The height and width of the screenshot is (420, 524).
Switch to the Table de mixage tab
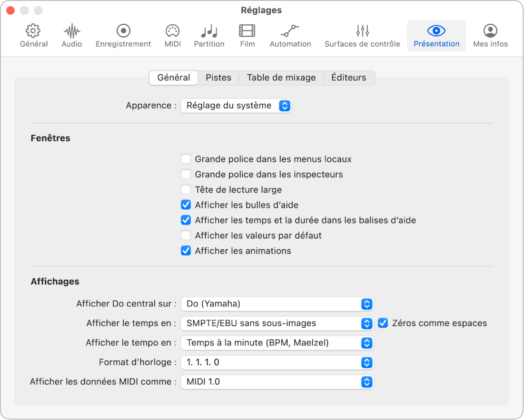281,78
